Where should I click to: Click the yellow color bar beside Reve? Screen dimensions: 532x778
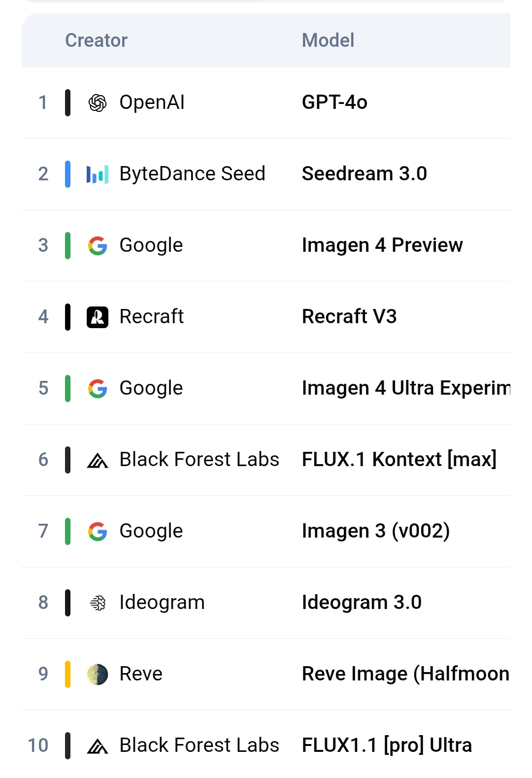68,674
